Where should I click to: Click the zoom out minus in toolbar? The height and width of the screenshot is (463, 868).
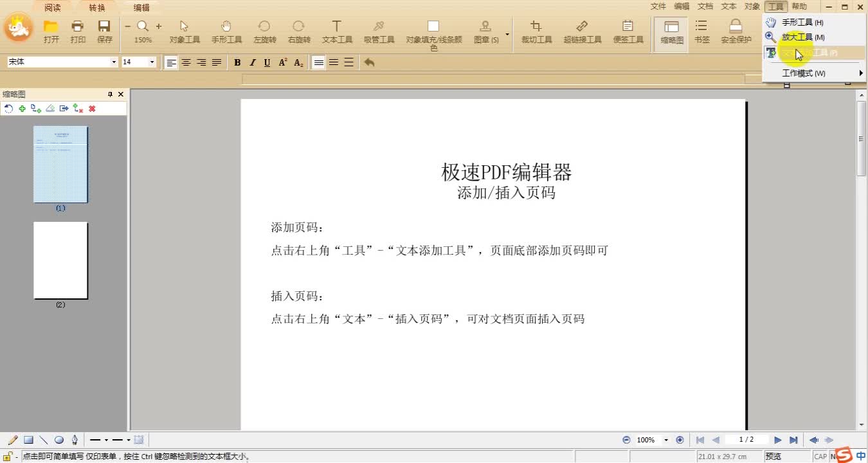[127, 26]
